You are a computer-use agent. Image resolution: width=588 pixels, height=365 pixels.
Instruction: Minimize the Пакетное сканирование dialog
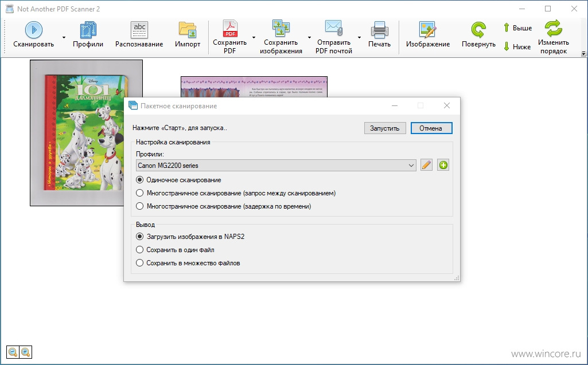tap(395, 105)
